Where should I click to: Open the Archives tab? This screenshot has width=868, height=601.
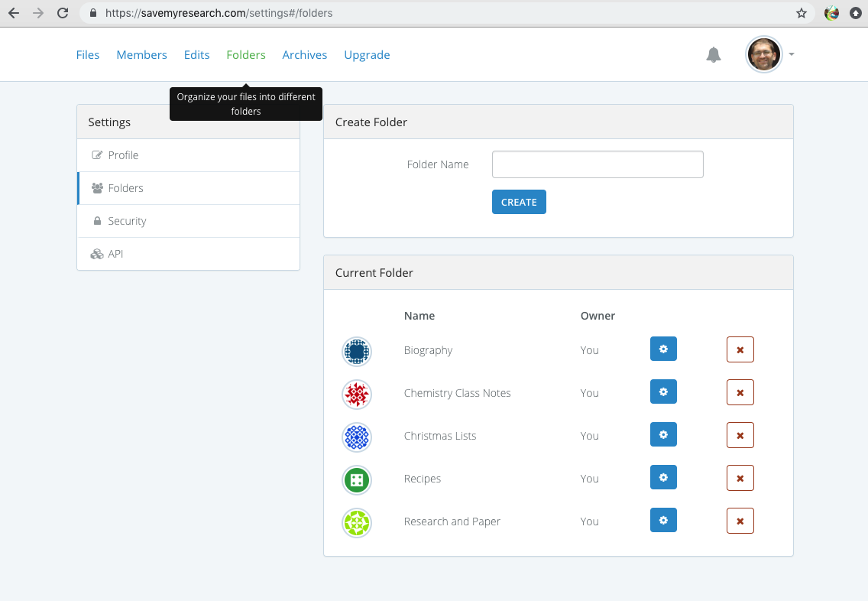(304, 55)
